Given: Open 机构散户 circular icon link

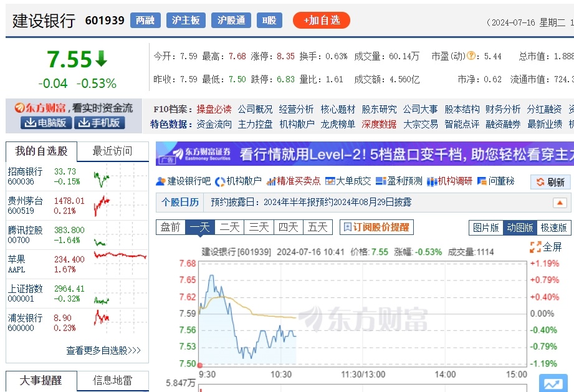Looking at the screenshot, I should tap(219, 181).
